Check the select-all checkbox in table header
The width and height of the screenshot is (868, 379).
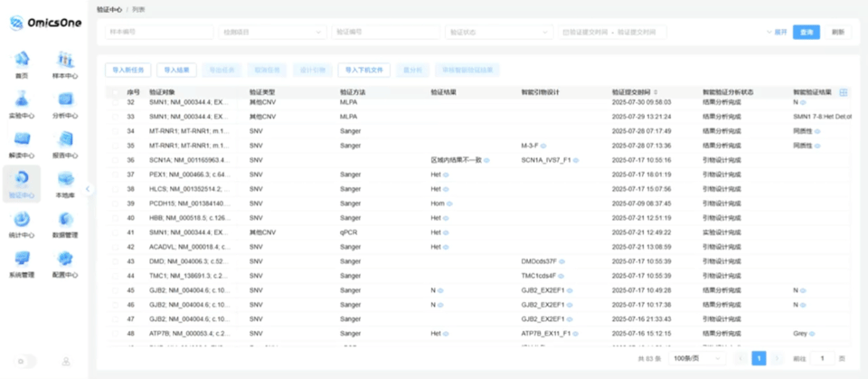(x=115, y=92)
